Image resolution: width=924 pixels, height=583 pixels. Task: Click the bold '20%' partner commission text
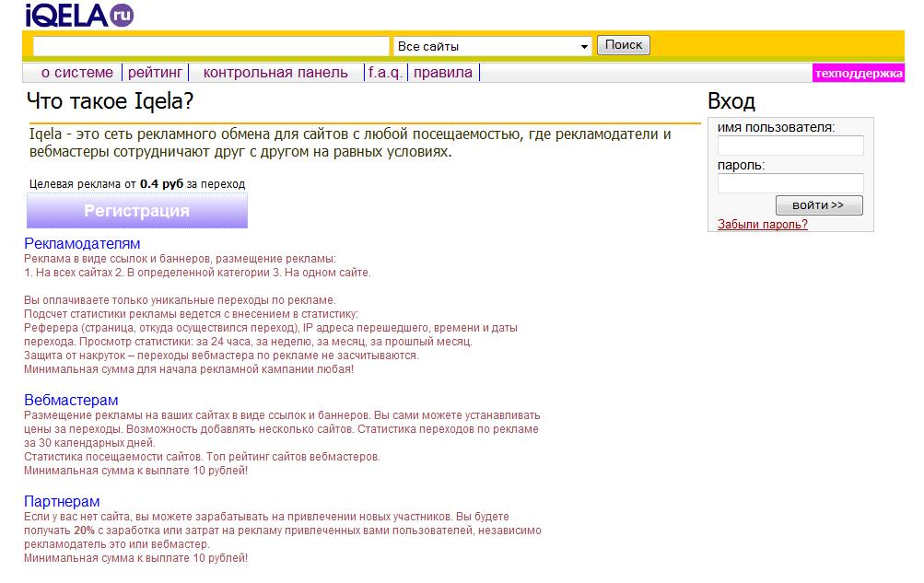84,531
